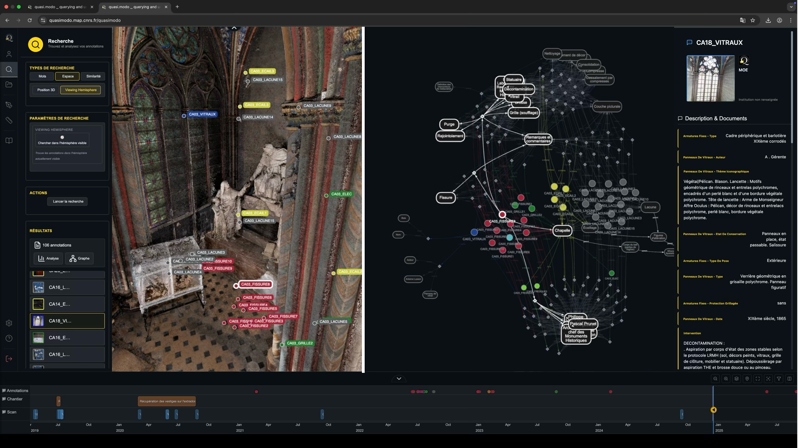Screen dimensions: 798x448
Task: Expand the Description & Documents section
Action: [x=715, y=118]
